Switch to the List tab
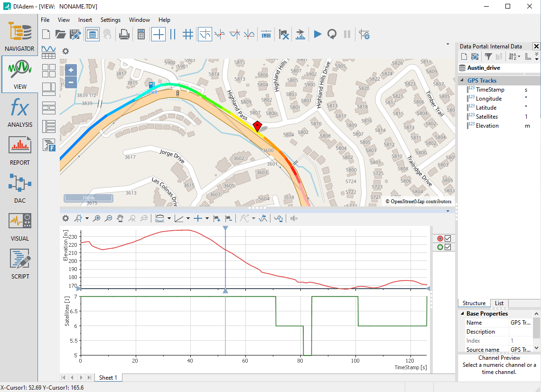 [x=499, y=303]
